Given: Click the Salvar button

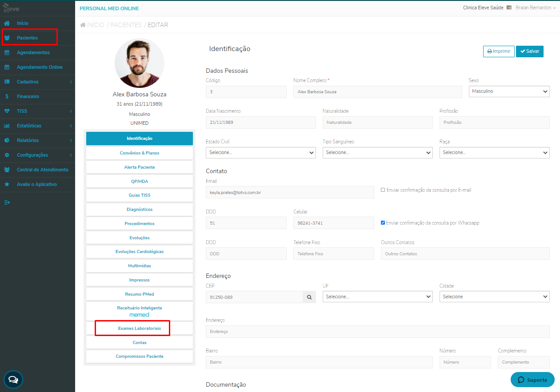Looking at the screenshot, I should pyautogui.click(x=530, y=51).
